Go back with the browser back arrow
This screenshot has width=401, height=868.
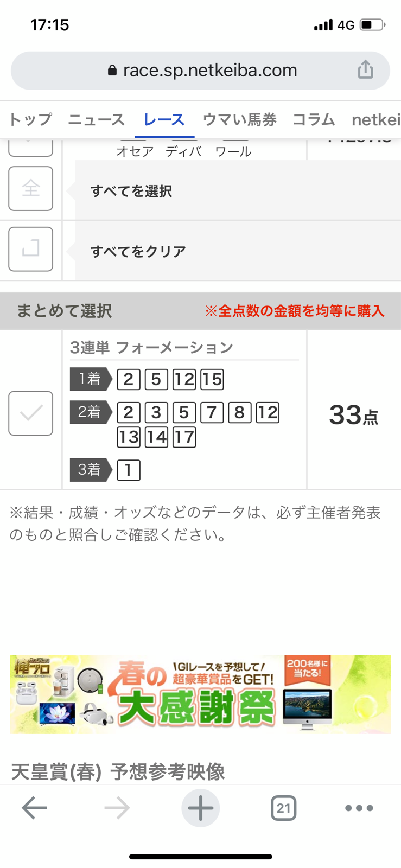[x=34, y=808]
